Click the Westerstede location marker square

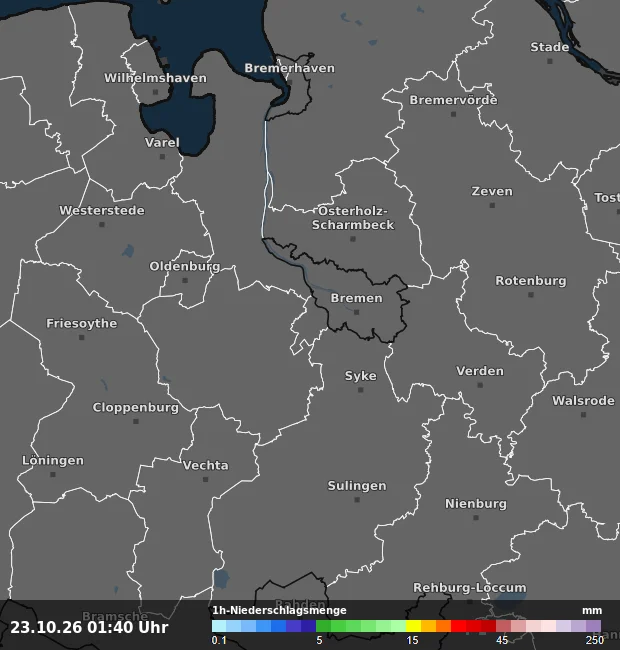[102, 224]
